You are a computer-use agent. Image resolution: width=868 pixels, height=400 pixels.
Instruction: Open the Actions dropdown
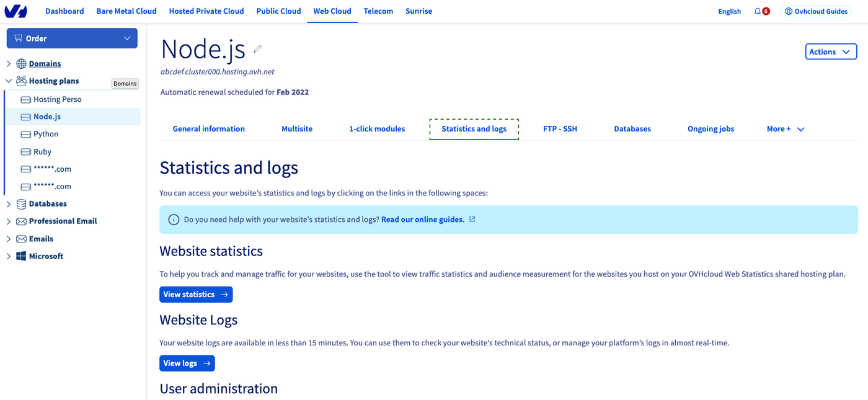[831, 51]
